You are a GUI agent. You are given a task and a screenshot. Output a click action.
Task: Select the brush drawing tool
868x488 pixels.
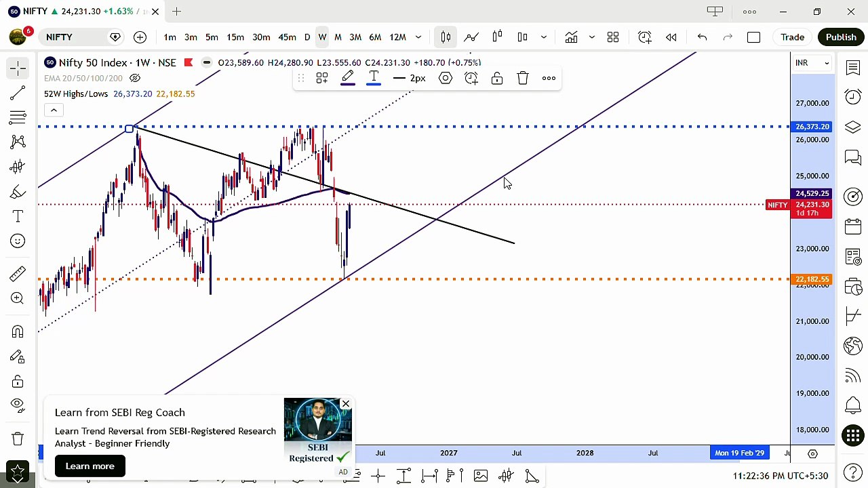(x=18, y=192)
